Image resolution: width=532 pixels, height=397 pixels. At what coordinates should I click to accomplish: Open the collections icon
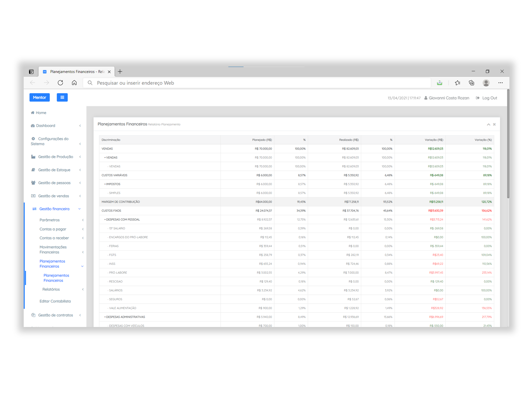click(471, 83)
